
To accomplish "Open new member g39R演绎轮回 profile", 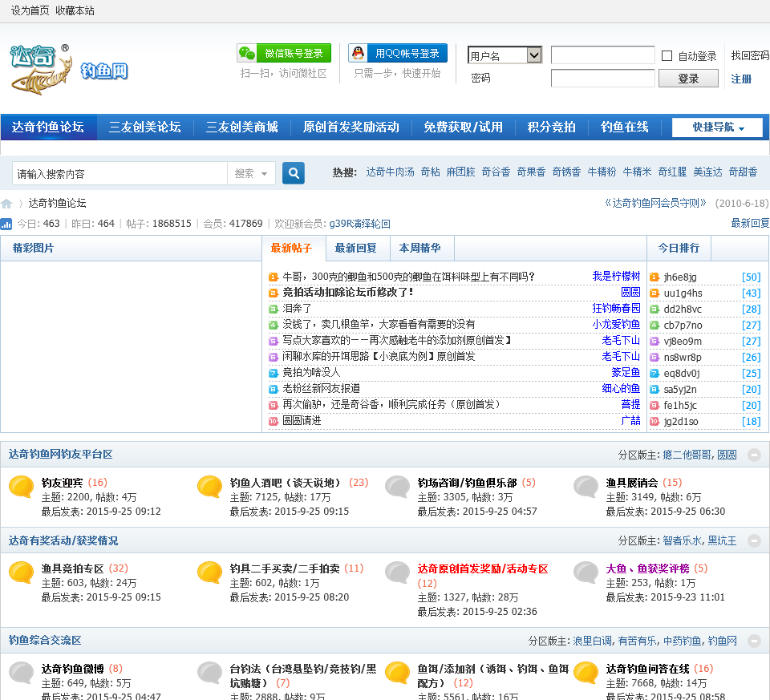I will tap(359, 224).
